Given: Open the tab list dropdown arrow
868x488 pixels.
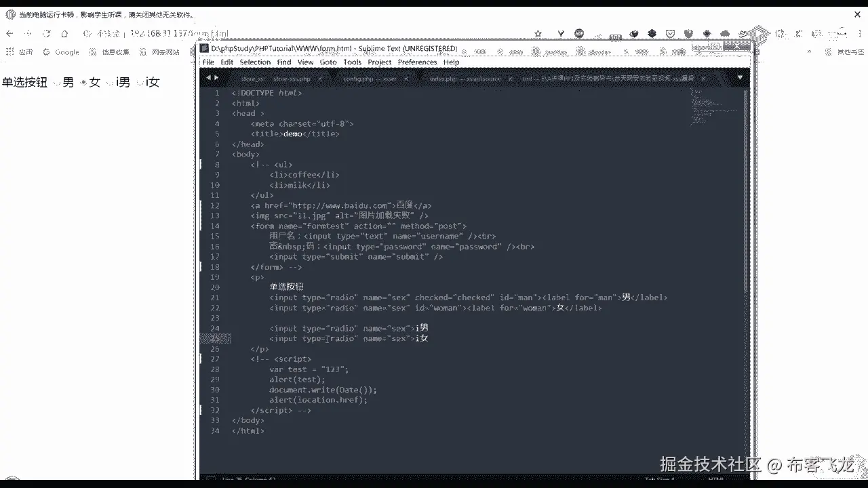Looking at the screenshot, I should 740,79.
